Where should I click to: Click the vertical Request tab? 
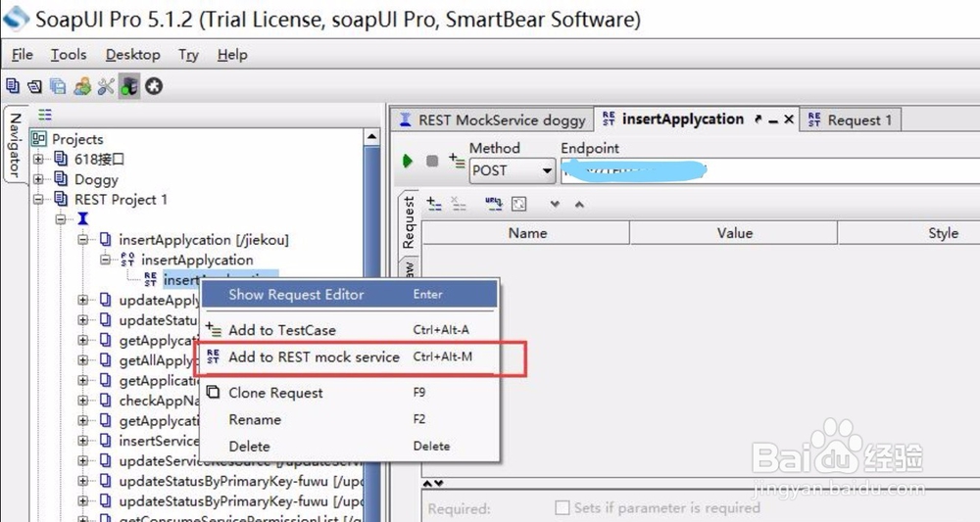coord(409,223)
